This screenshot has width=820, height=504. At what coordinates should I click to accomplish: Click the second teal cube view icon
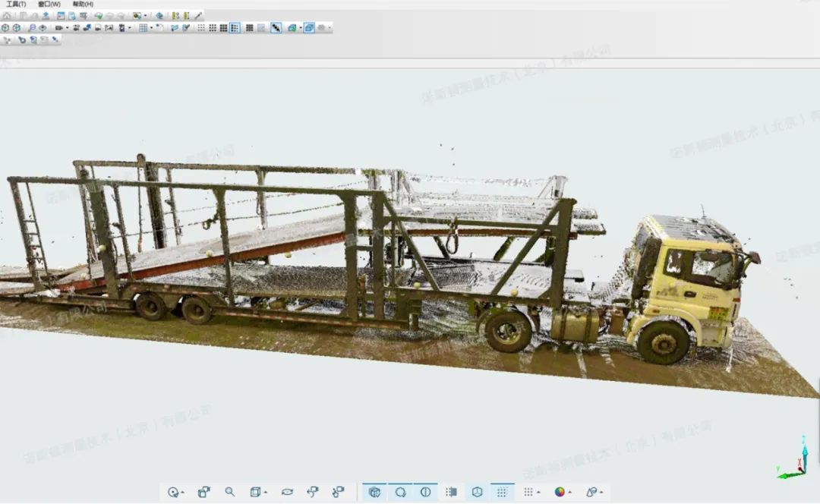coord(17,28)
